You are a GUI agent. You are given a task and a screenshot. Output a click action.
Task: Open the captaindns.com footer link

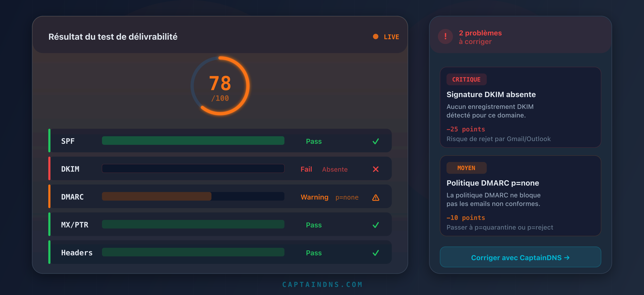point(322,284)
